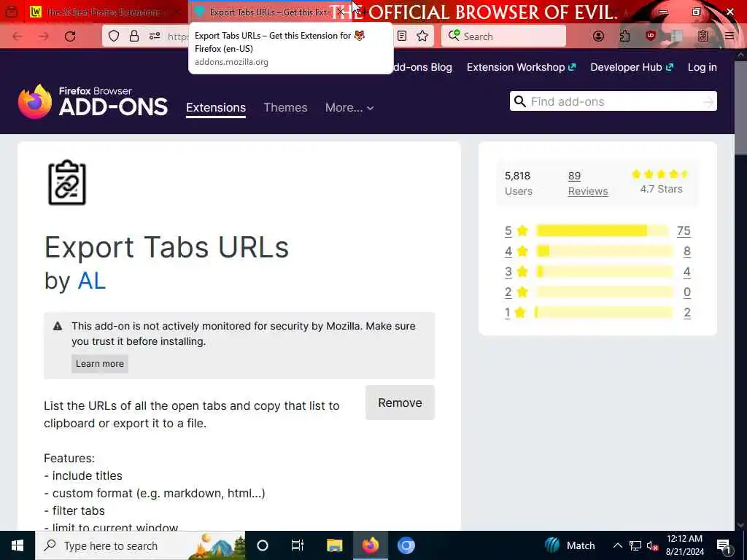Image resolution: width=747 pixels, height=560 pixels.
Task: Expand the More... dropdown
Action: [349, 108]
